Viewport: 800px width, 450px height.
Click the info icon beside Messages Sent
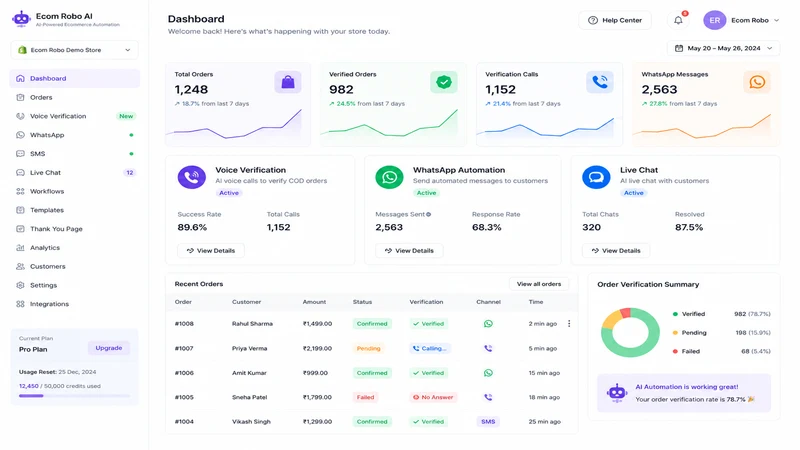[x=429, y=214]
